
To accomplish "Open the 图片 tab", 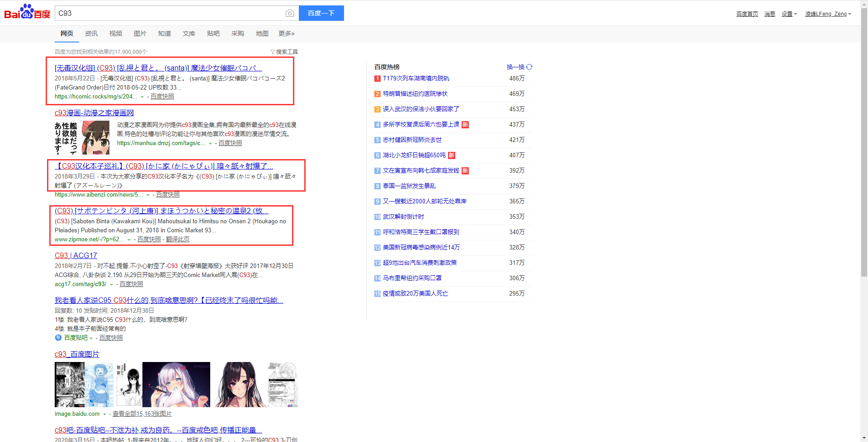I will click(140, 33).
